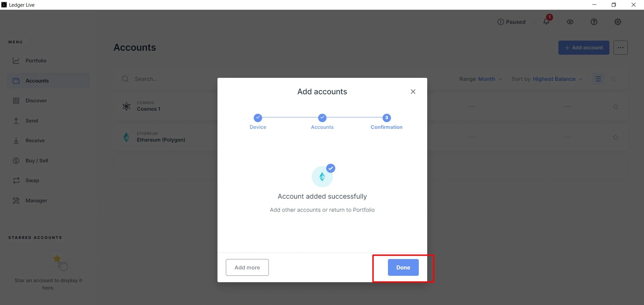Click the Add account button
This screenshot has width=644, height=305.
pyautogui.click(x=584, y=48)
